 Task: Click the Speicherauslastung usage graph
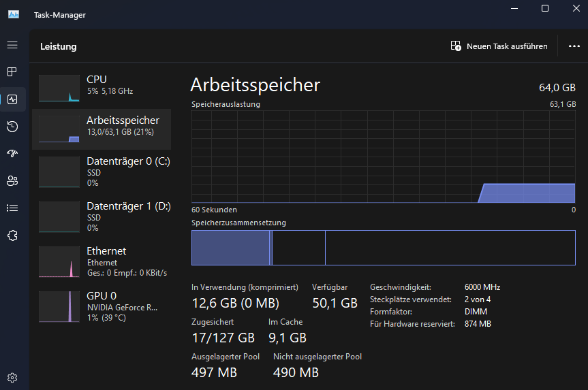click(x=384, y=157)
